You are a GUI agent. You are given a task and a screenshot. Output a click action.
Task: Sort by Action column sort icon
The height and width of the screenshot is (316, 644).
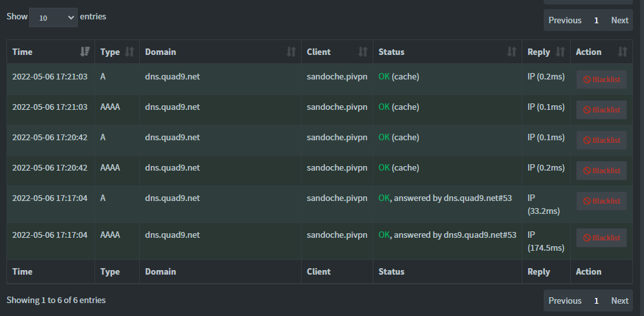click(623, 52)
